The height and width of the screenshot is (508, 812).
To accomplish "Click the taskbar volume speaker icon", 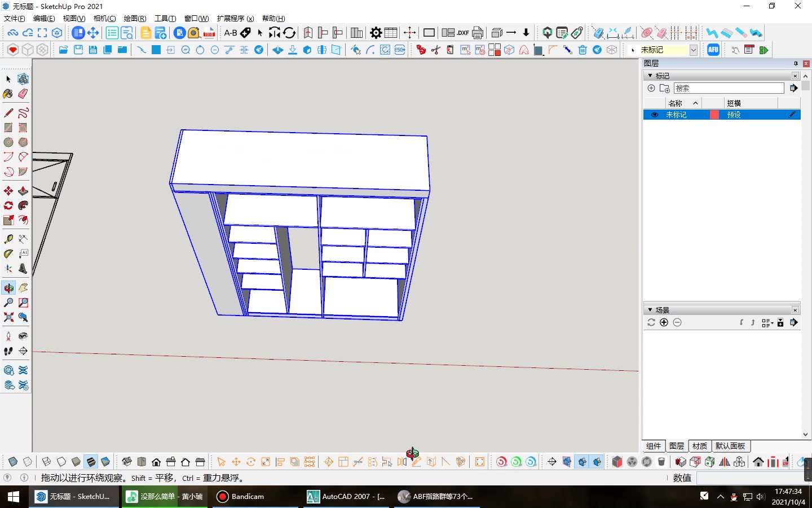I will (761, 497).
